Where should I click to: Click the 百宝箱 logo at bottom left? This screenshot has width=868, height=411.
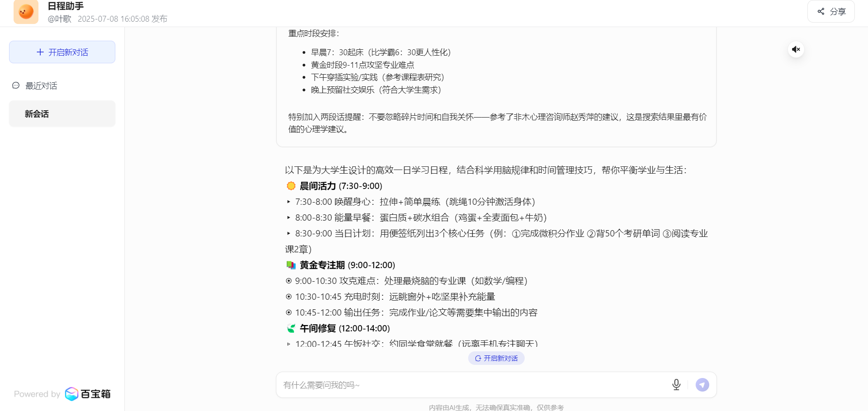pyautogui.click(x=88, y=394)
